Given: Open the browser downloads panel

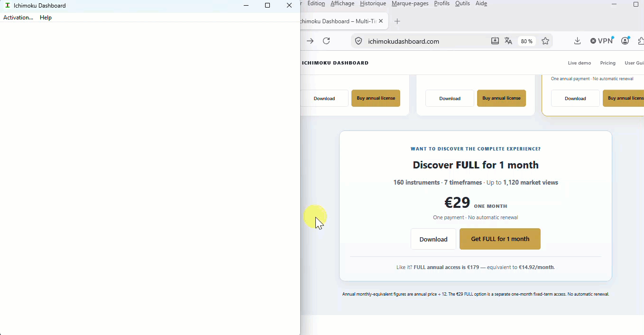Looking at the screenshot, I should point(577,41).
